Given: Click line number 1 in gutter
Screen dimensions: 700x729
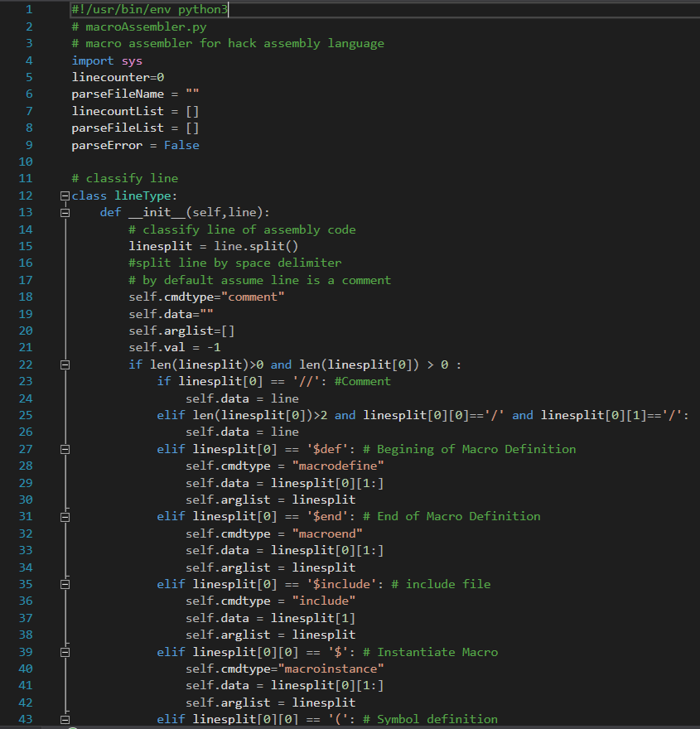Looking at the screenshot, I should pos(29,9).
